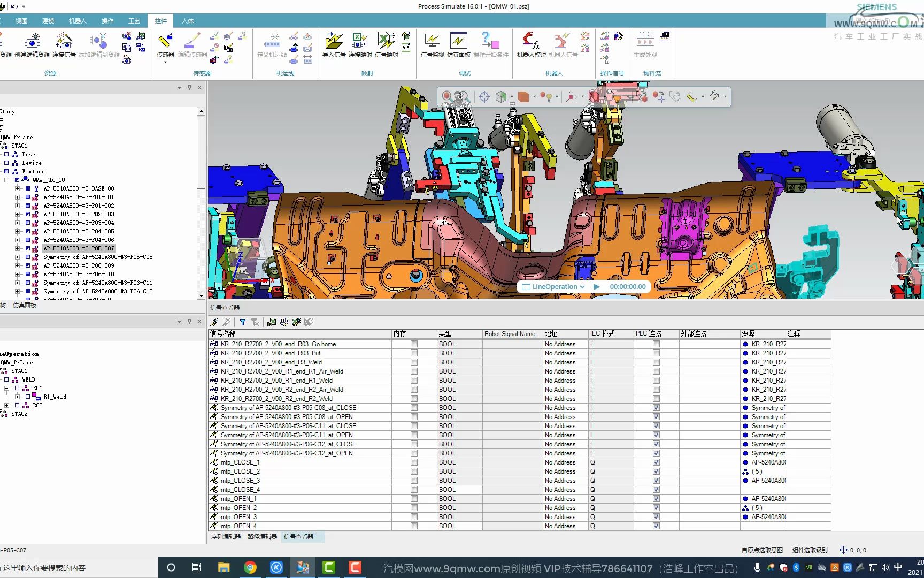Click the paint bucket color icon
The image size is (924, 578).
pyautogui.click(x=715, y=96)
